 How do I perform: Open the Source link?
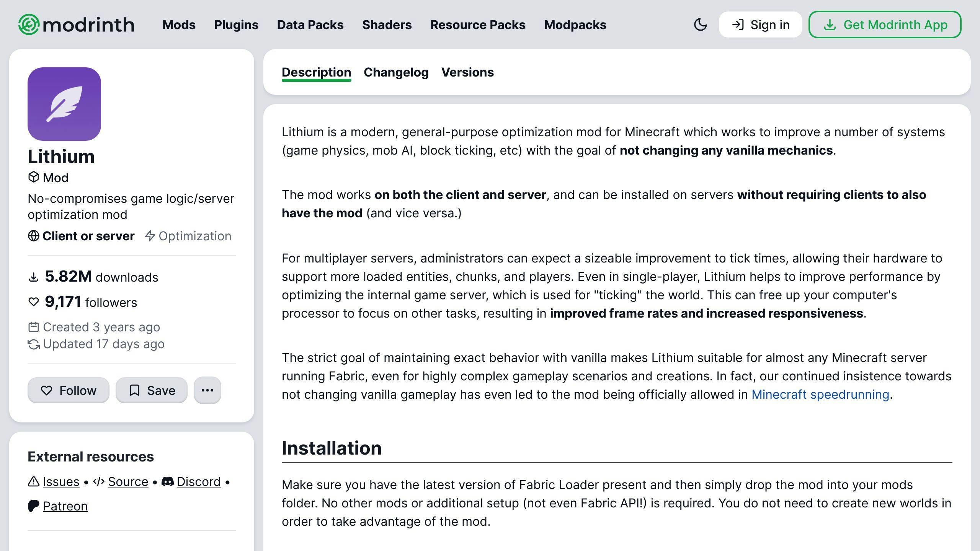pos(128,481)
